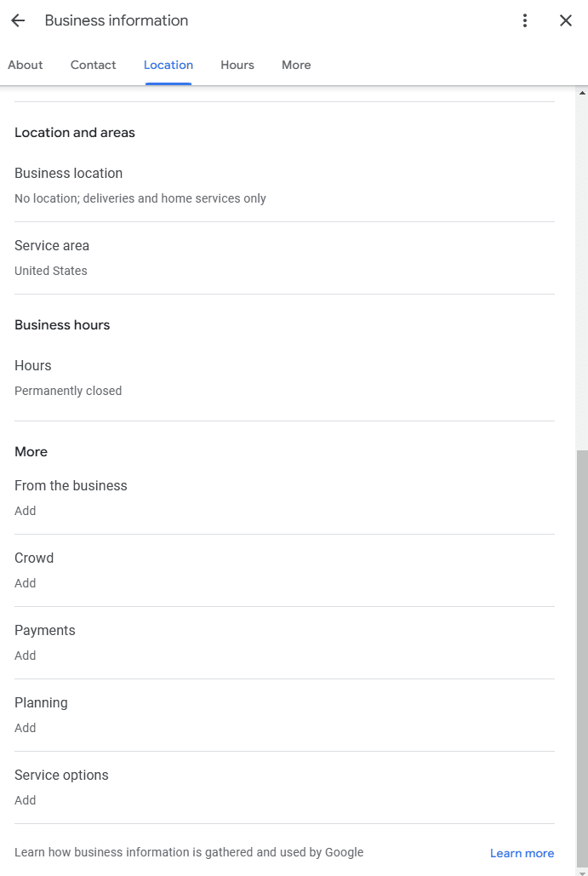Click the scrollbar up arrow
The height and width of the screenshot is (876, 588).
click(582, 92)
